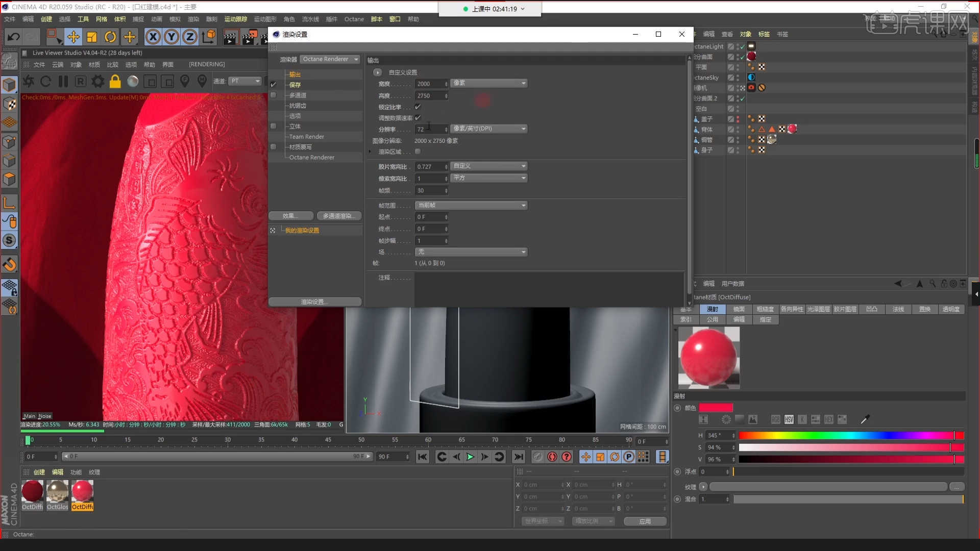The height and width of the screenshot is (551, 980).
Task: Switch to the 镜面 material tab
Action: pos(739,309)
